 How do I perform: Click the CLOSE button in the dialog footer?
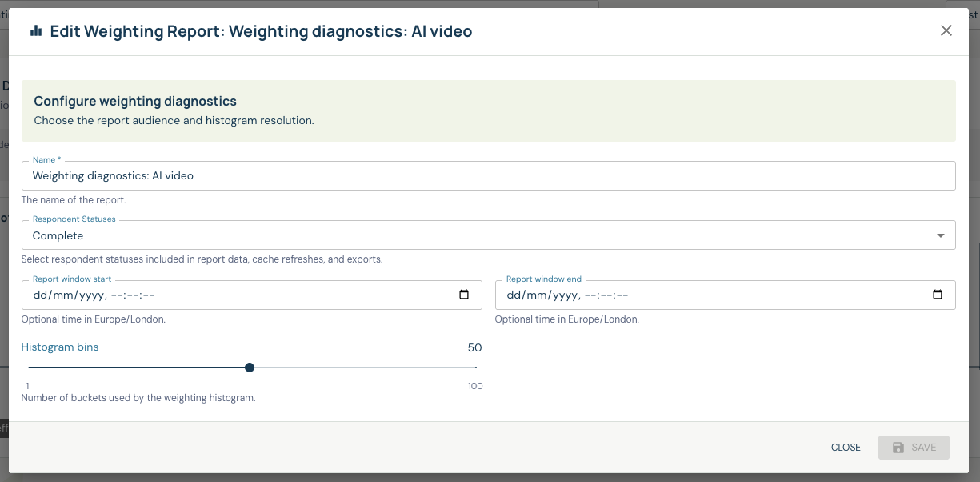pyautogui.click(x=846, y=448)
